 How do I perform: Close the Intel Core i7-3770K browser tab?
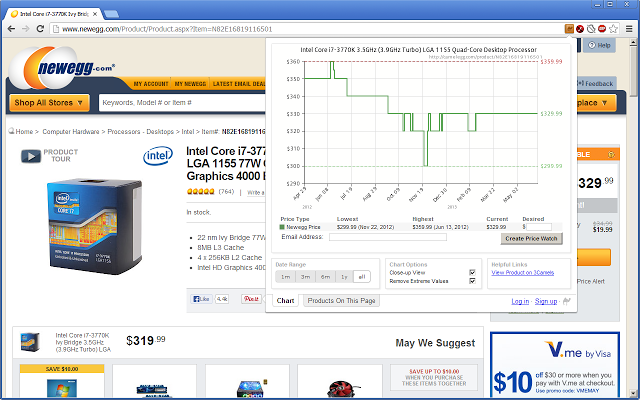[95, 14]
